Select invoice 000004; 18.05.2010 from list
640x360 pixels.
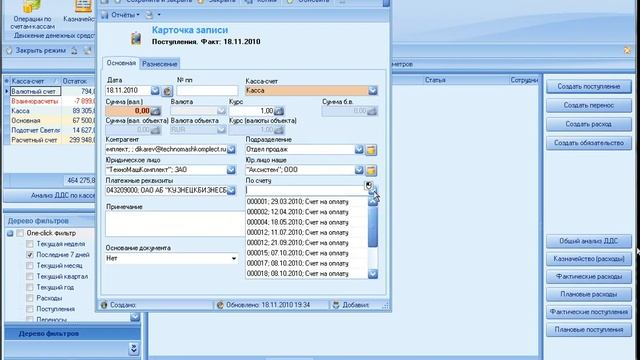(x=307, y=222)
